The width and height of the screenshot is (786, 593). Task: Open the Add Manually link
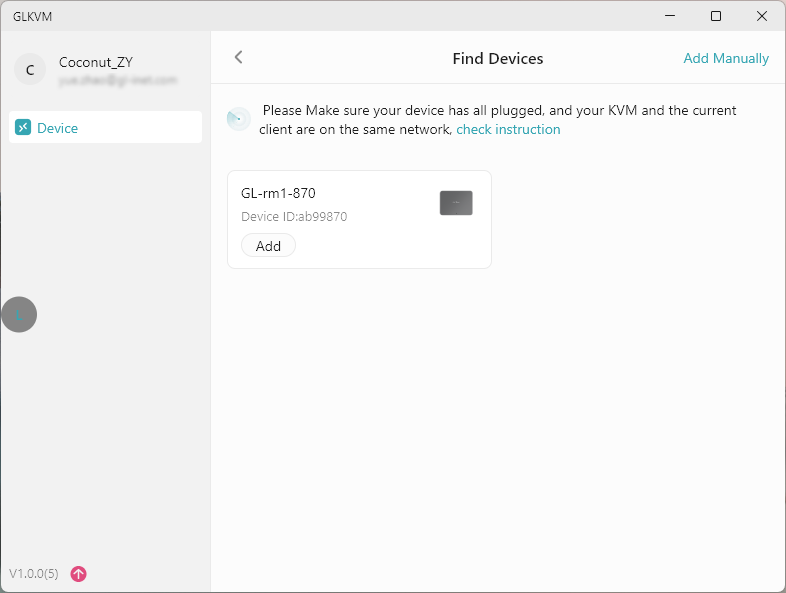[726, 59]
